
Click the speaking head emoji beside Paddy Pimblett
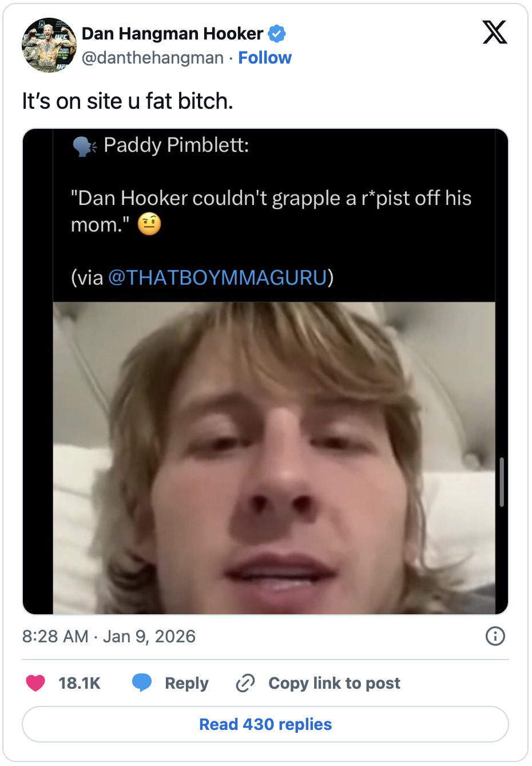[x=85, y=146]
